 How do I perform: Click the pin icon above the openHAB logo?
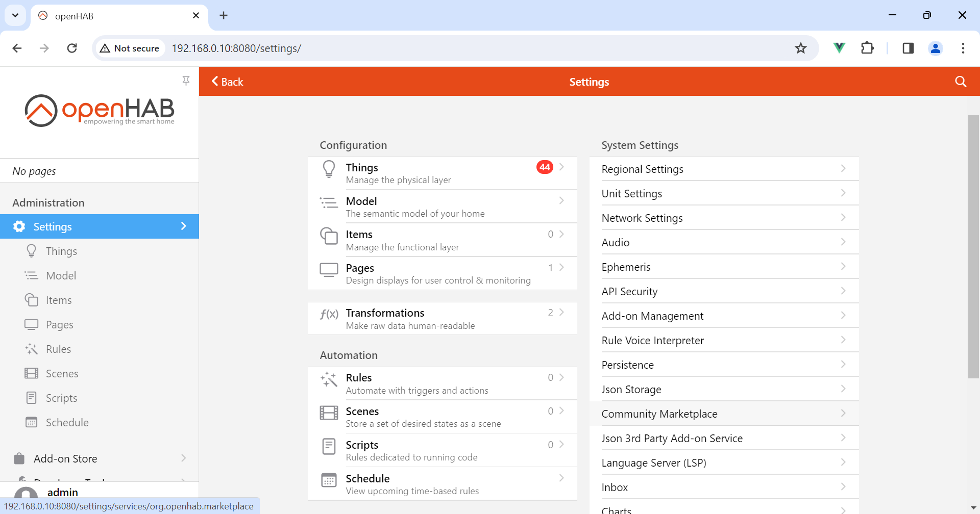(186, 81)
